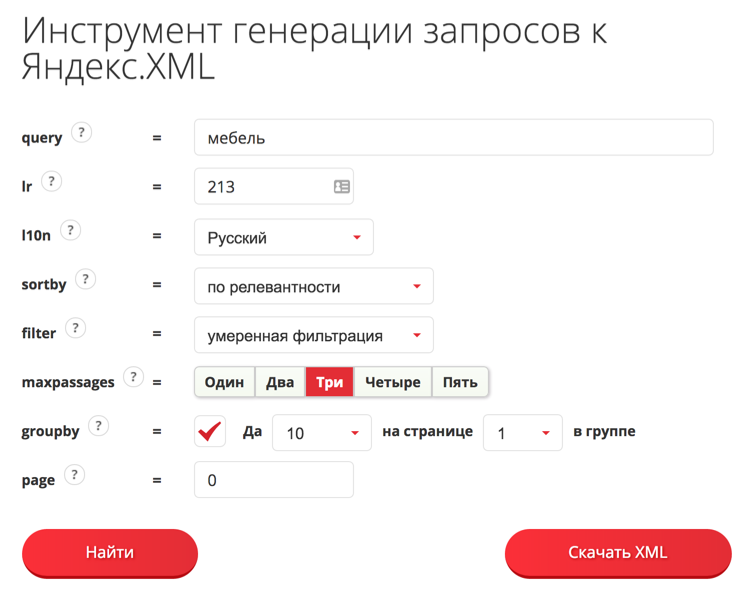
Task: Open the '10' results per page dropdown
Action: point(322,433)
